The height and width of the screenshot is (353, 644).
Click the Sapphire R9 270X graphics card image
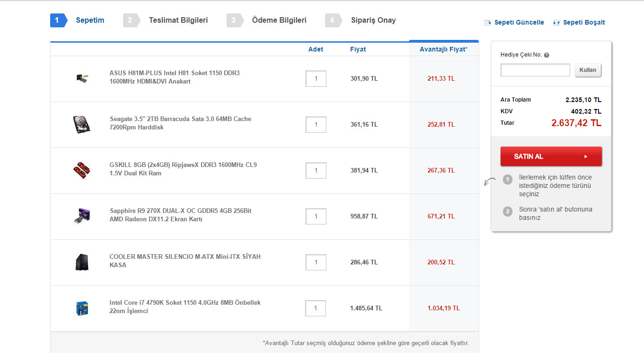(82, 216)
